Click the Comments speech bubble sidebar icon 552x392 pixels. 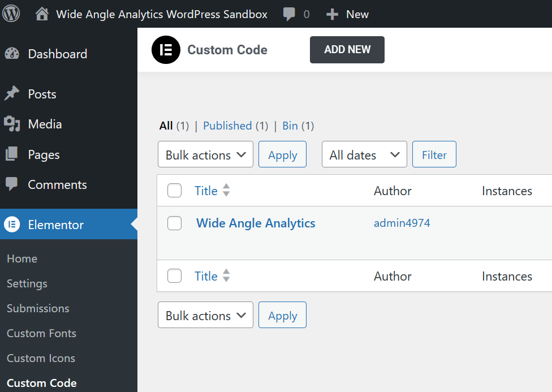(x=12, y=184)
